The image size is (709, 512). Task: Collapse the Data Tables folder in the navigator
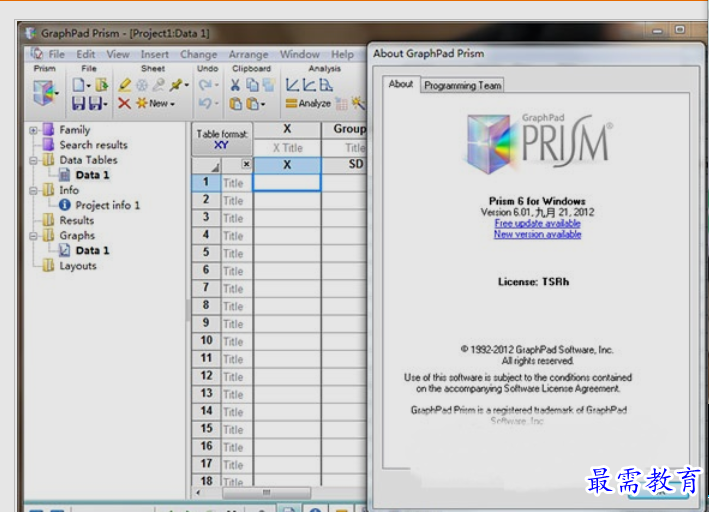33,161
